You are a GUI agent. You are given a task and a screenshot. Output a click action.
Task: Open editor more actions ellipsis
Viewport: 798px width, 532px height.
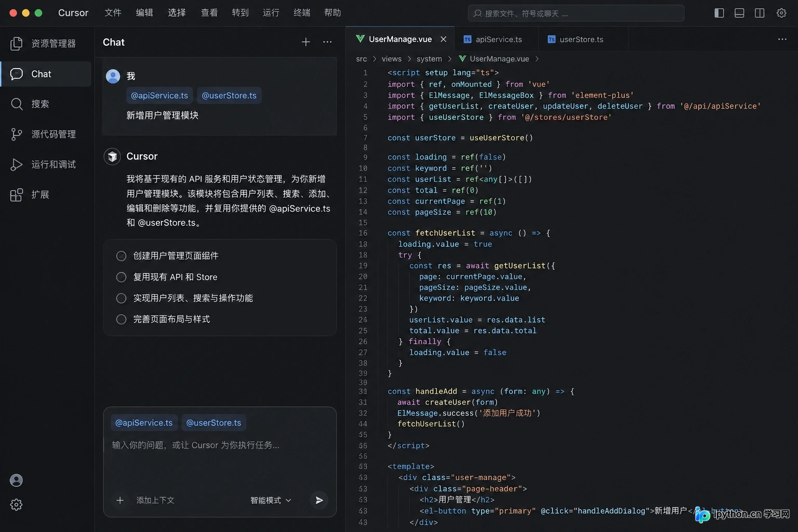(x=782, y=39)
